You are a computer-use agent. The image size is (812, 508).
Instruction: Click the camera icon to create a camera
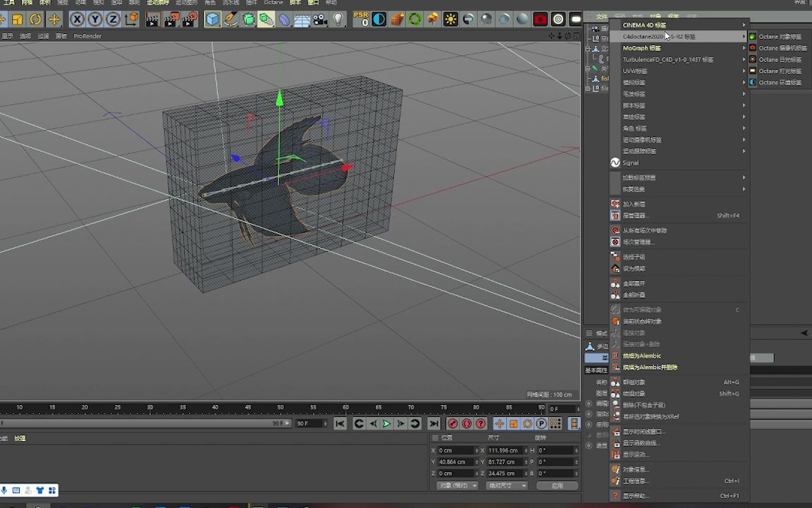coord(318,19)
